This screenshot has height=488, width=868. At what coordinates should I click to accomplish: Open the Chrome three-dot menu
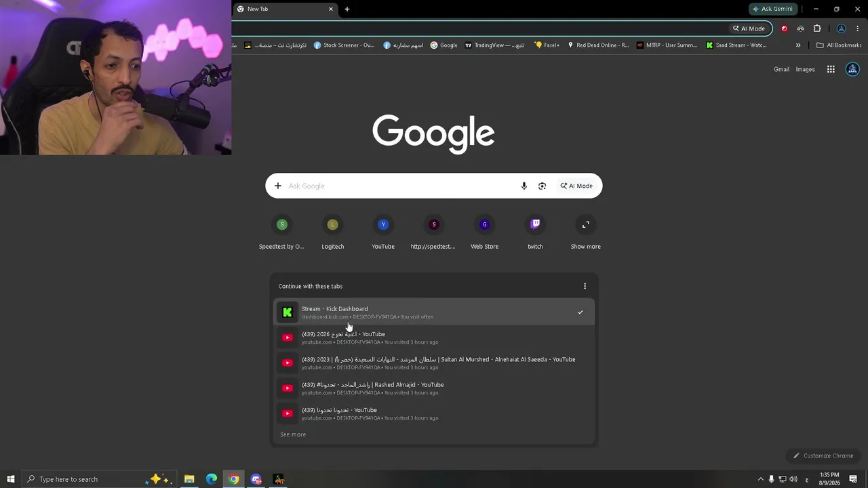pyautogui.click(x=858, y=28)
